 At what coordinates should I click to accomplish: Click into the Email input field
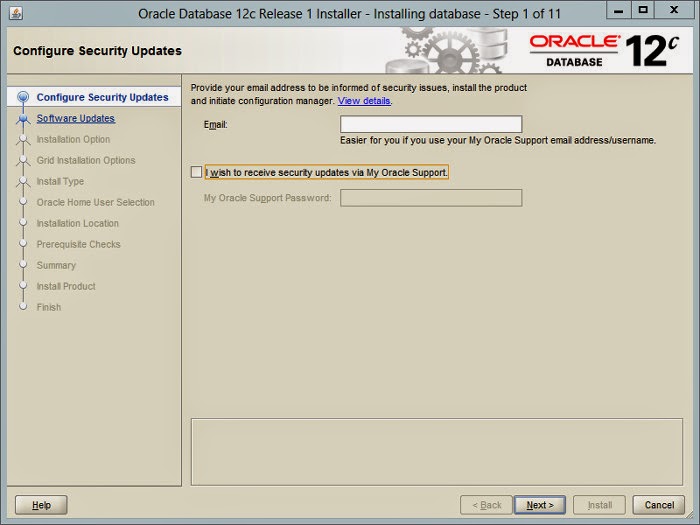tap(431, 124)
